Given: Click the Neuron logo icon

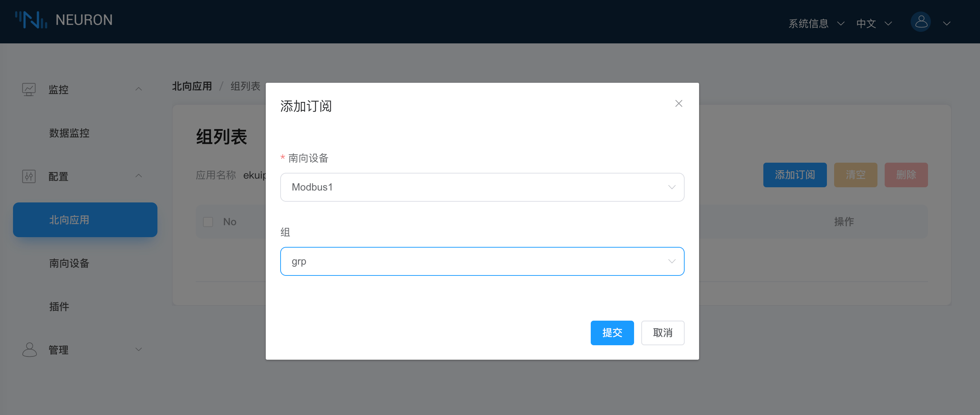Looking at the screenshot, I should tap(31, 20).
